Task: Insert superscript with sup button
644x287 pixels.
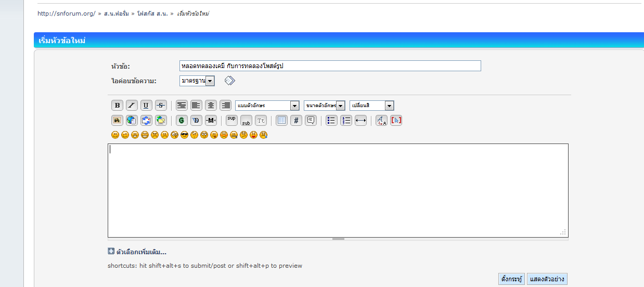Action: coord(231,121)
